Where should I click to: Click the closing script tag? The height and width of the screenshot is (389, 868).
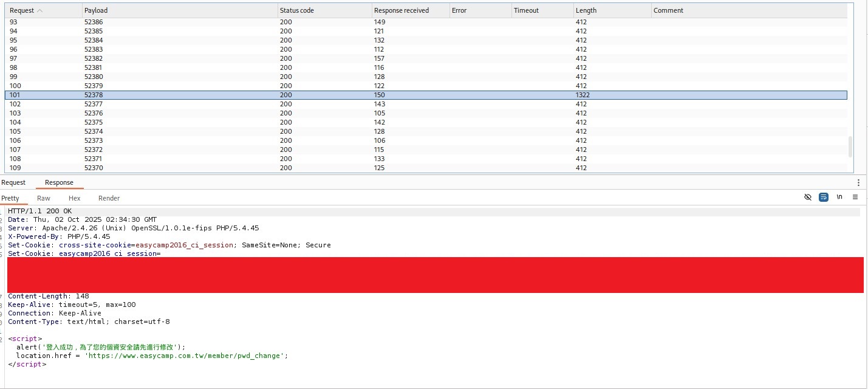(27, 364)
